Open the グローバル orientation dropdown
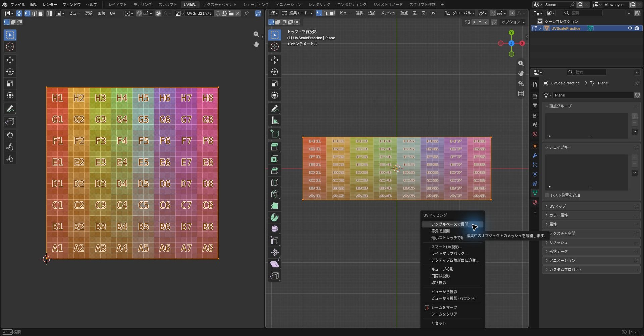This screenshot has height=336, width=644. pos(460,13)
